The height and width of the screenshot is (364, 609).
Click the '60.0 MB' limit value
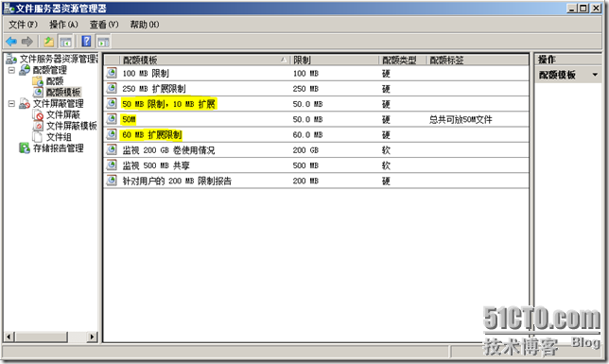click(307, 135)
